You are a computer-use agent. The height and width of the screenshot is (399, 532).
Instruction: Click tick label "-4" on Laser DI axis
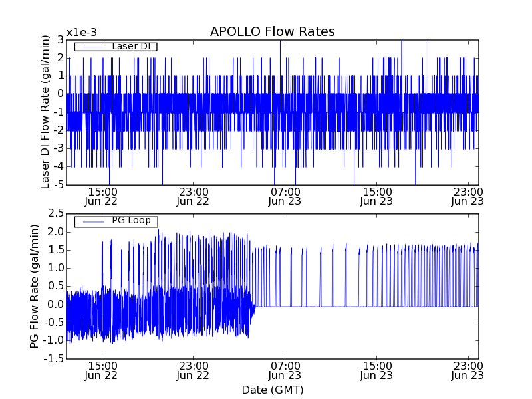(58, 167)
